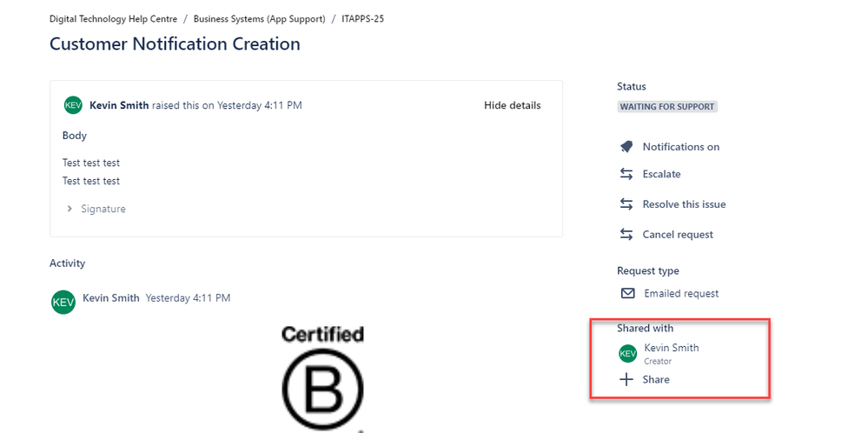Screen dimensions: 868x433
Task: Click the Certified B logo image
Action: point(322,379)
